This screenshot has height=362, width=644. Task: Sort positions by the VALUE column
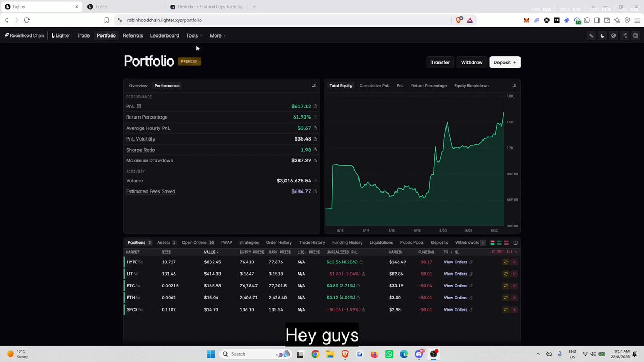click(211, 252)
